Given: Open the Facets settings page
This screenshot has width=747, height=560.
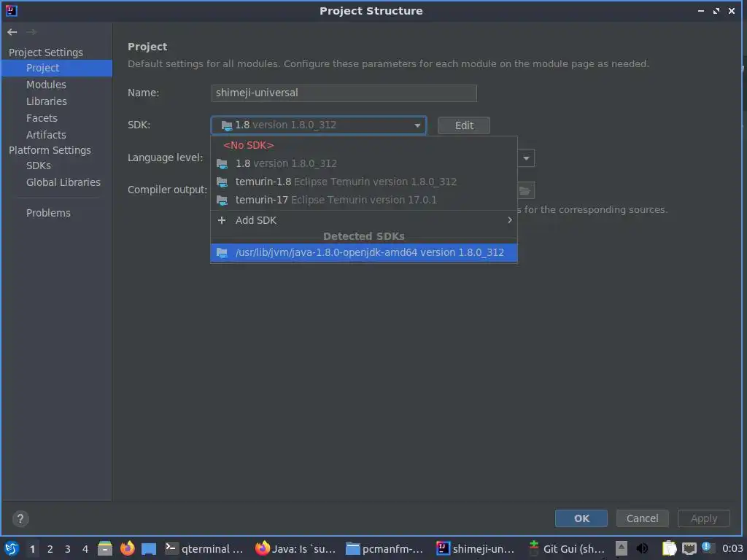Looking at the screenshot, I should point(57,118).
